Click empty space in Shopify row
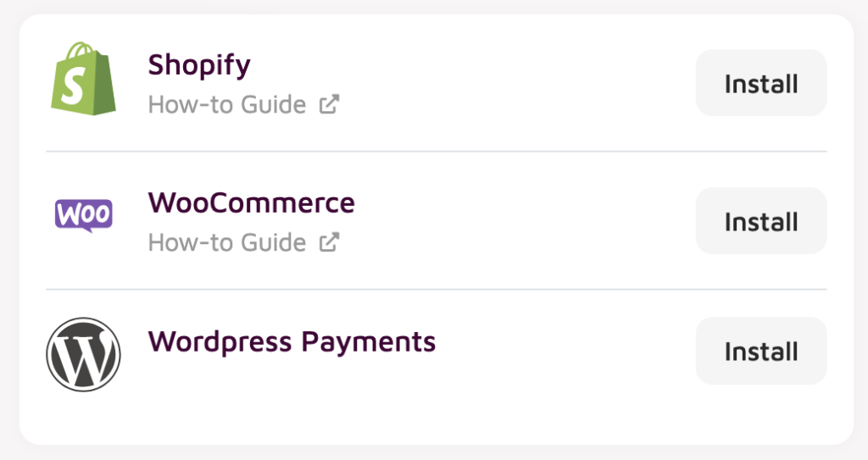The height and width of the screenshot is (460, 868). click(515, 83)
